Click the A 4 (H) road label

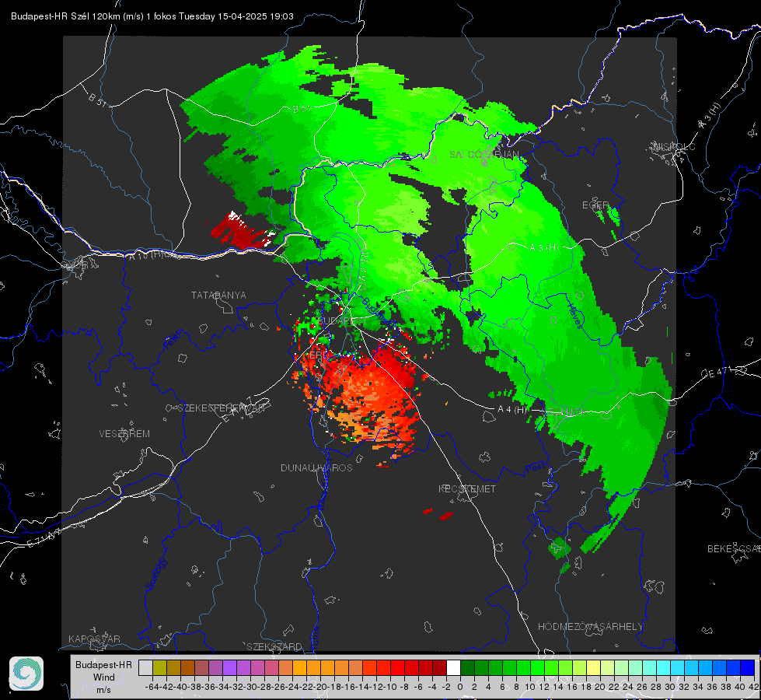pos(512,410)
